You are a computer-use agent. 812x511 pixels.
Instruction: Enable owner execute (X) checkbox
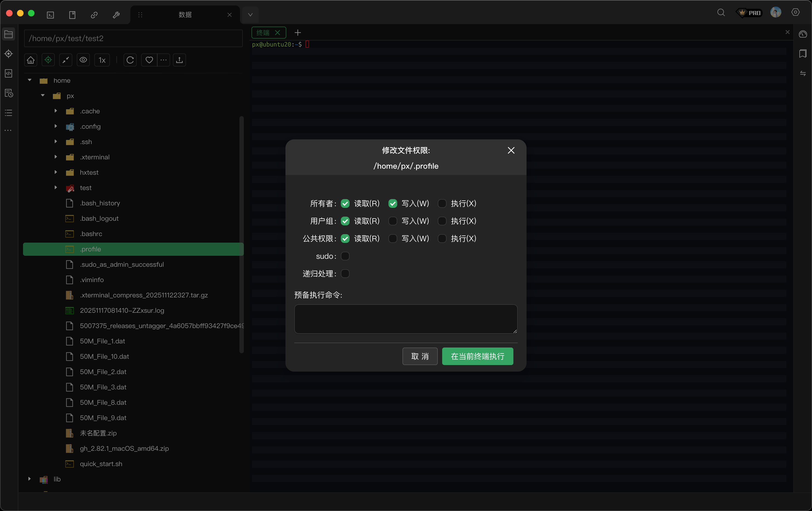point(442,203)
